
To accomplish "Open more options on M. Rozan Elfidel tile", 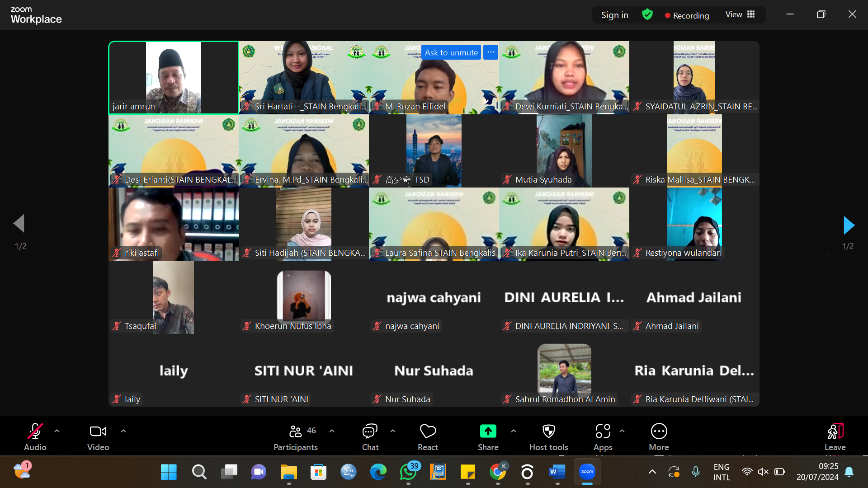I will (490, 52).
